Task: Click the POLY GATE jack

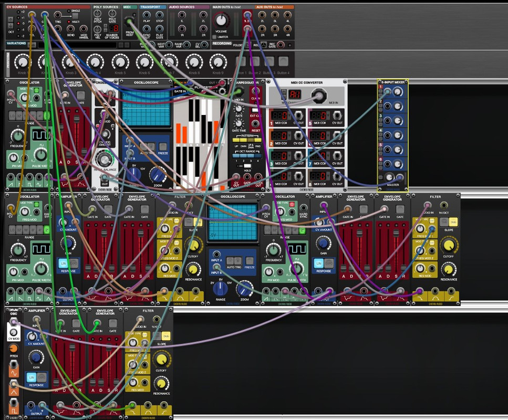Action: pyautogui.click(x=112, y=14)
